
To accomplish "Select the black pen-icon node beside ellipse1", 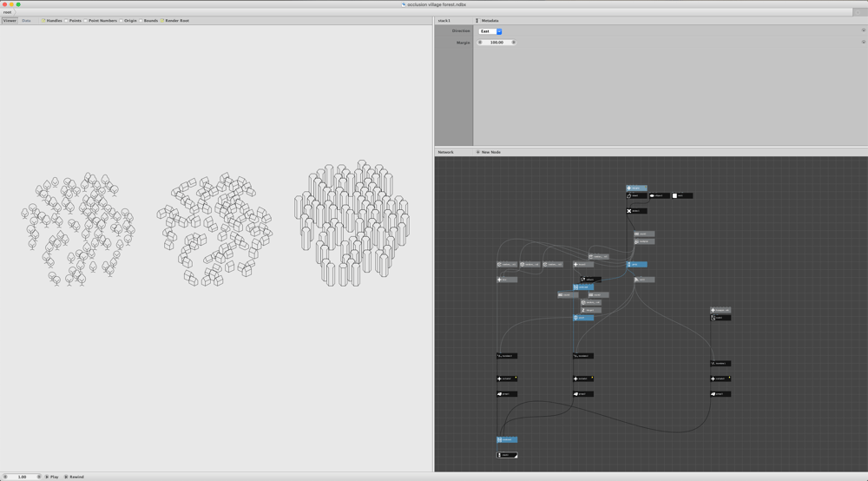I will 636,195.
